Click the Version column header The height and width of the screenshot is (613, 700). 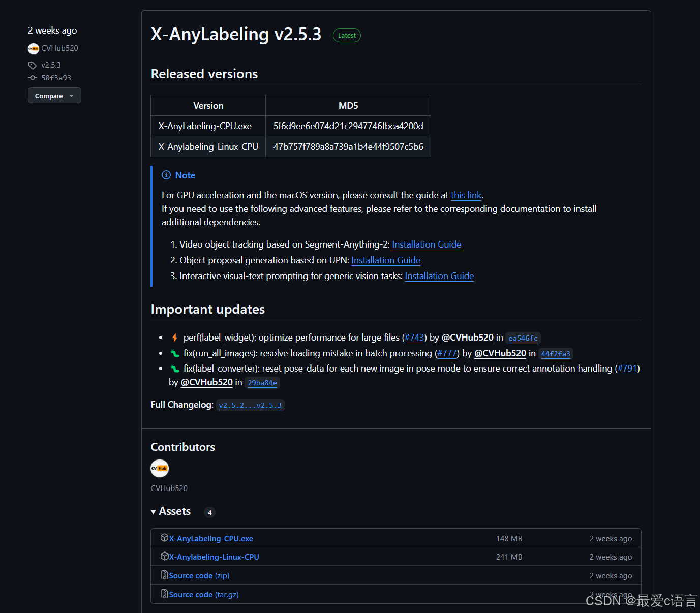coord(208,105)
